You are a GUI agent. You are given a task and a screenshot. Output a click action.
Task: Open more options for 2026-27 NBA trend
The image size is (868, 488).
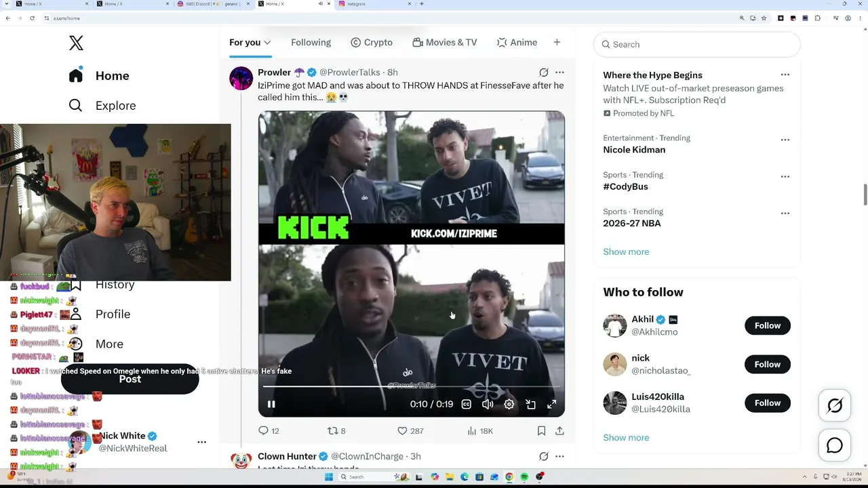point(785,213)
